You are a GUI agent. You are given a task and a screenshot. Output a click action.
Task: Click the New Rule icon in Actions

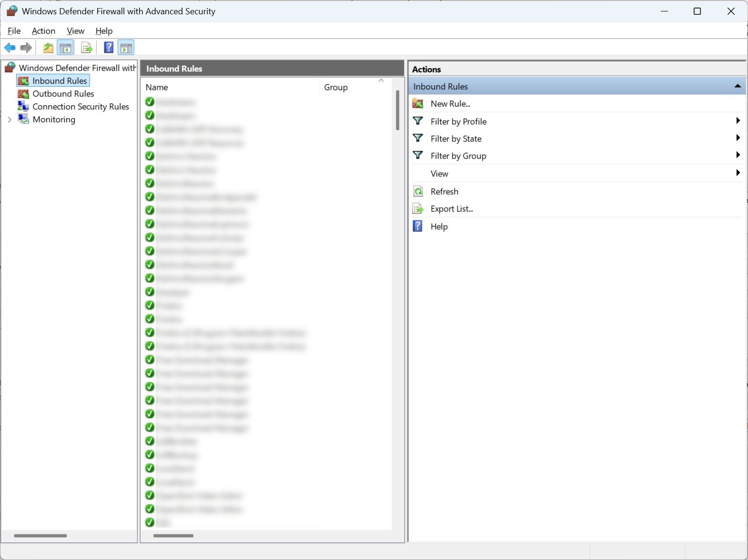click(x=418, y=103)
